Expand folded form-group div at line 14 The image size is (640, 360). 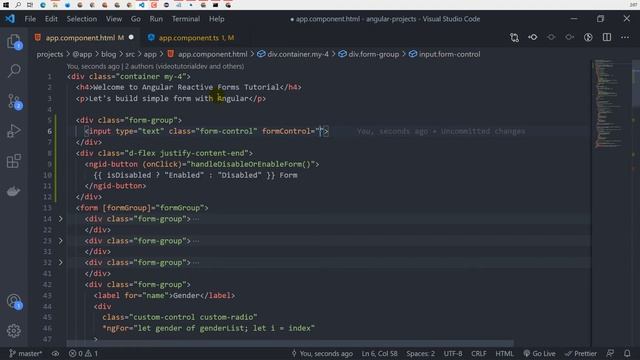pyautogui.click(x=60, y=219)
